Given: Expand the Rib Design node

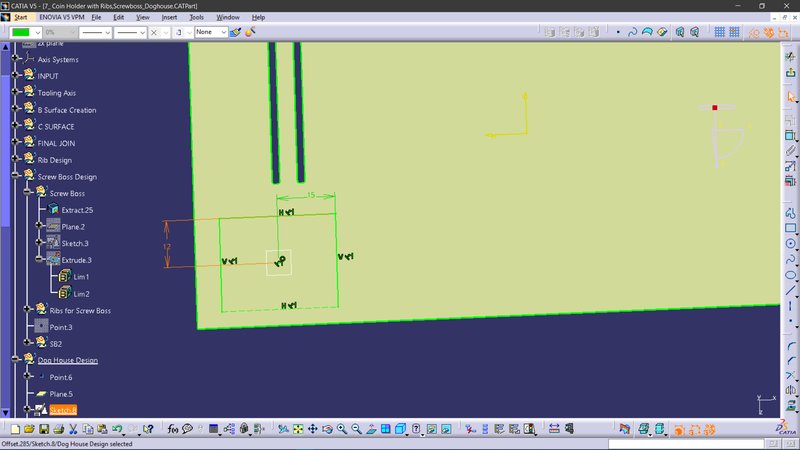Looking at the screenshot, I should (x=15, y=159).
